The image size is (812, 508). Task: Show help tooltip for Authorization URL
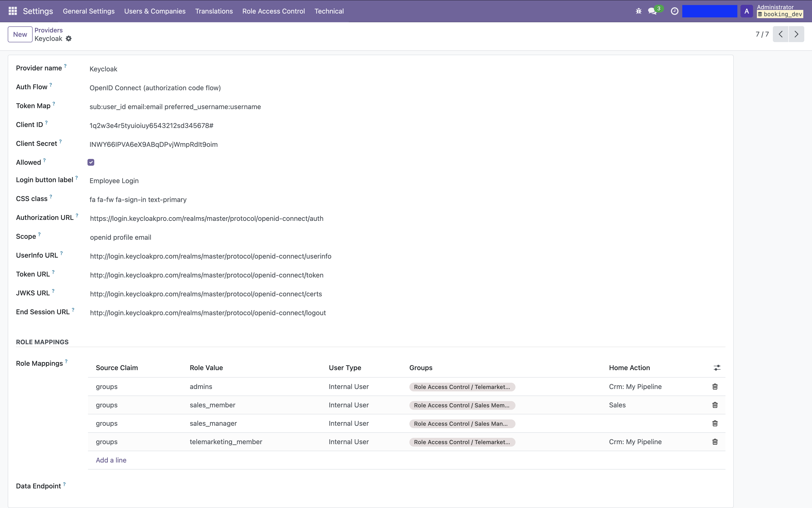click(77, 215)
